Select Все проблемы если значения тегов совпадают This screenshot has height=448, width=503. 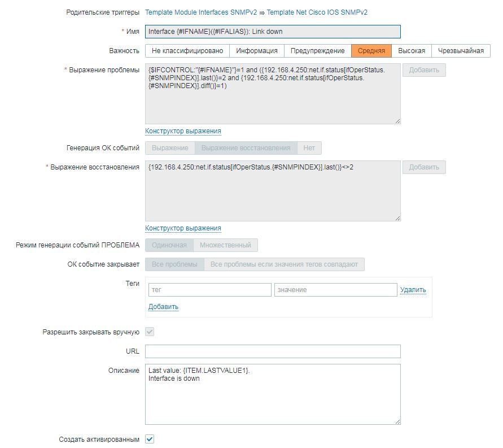point(284,264)
